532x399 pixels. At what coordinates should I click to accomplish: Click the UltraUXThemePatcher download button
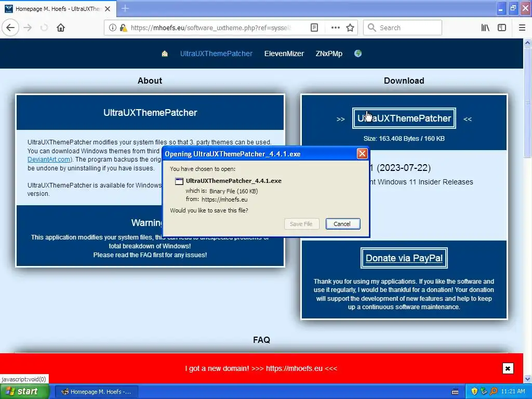[x=404, y=118]
